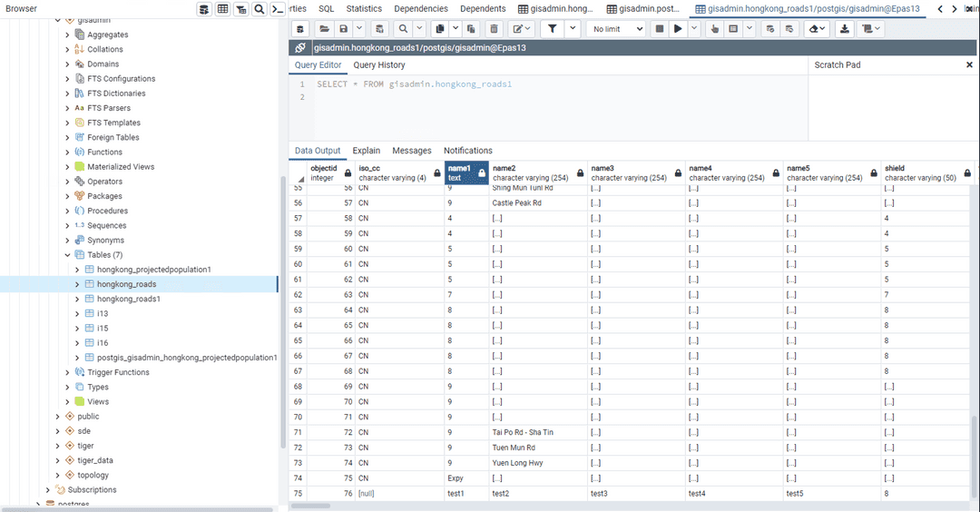Click name1 cell containing Expy

click(456, 478)
